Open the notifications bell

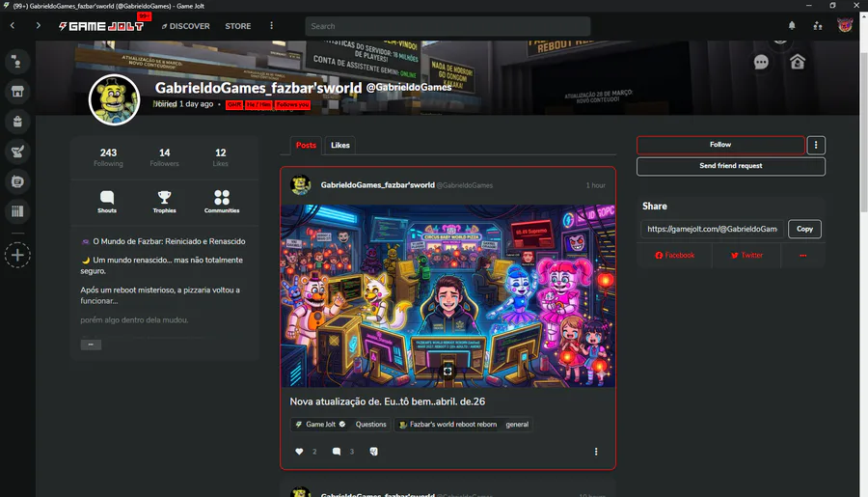click(792, 25)
